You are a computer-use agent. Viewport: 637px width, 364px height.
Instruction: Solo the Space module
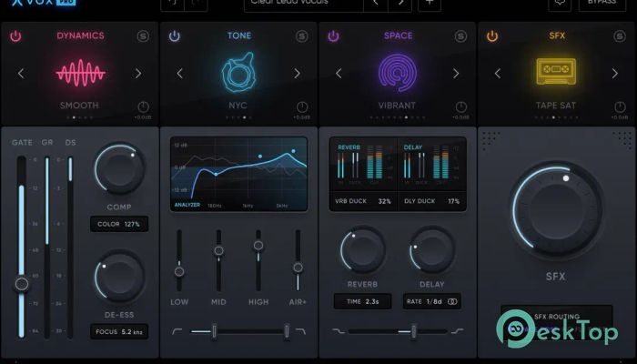point(460,36)
